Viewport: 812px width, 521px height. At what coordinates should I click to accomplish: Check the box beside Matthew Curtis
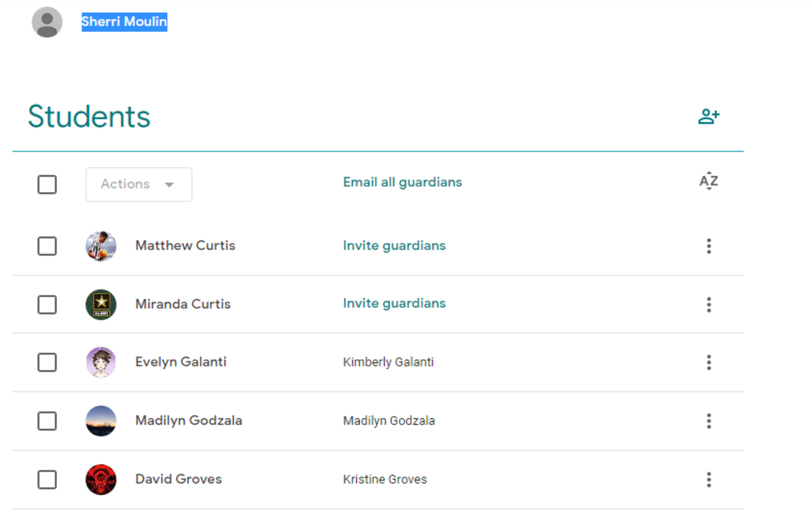point(47,246)
